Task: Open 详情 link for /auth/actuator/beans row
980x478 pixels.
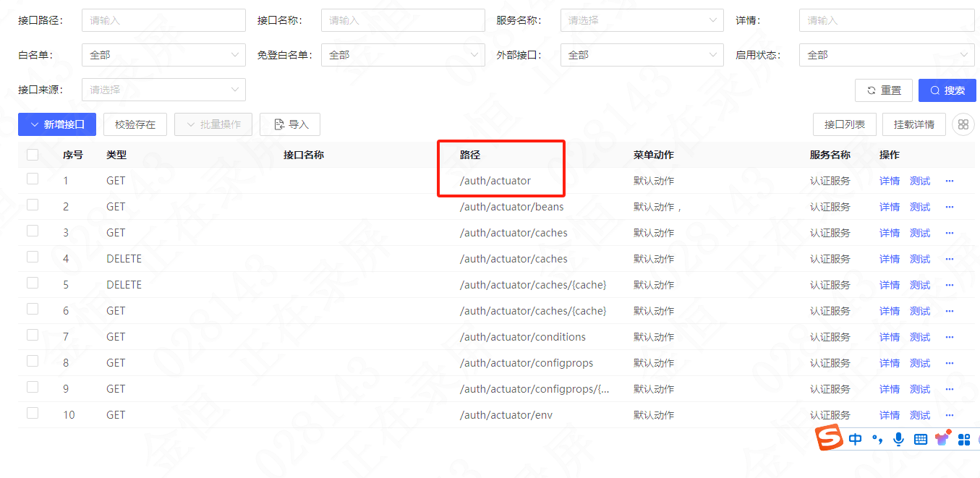Action: 890,207
